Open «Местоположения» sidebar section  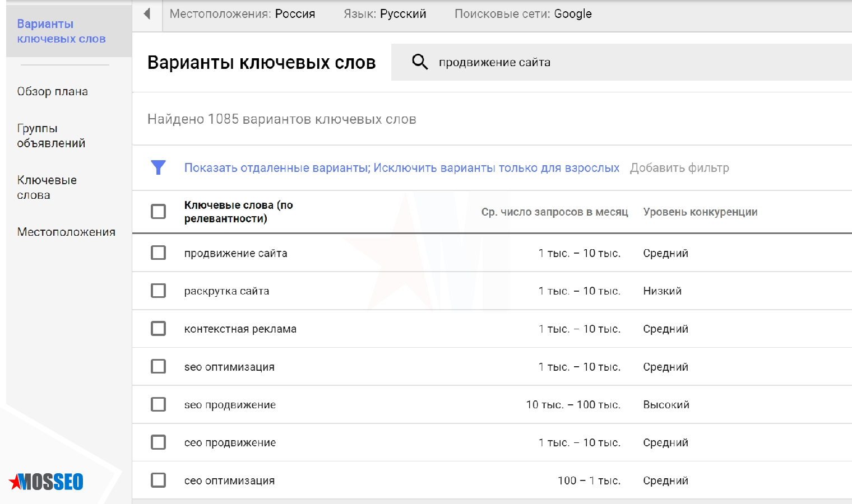pyautogui.click(x=66, y=231)
